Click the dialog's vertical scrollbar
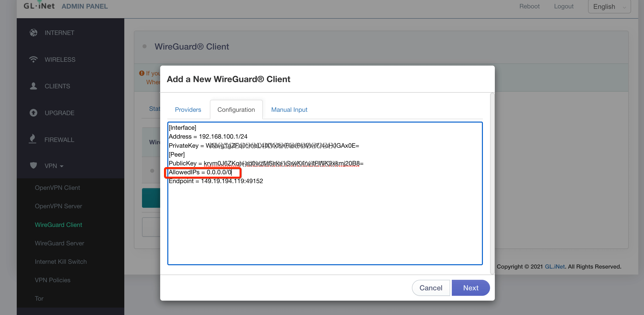 click(x=492, y=184)
